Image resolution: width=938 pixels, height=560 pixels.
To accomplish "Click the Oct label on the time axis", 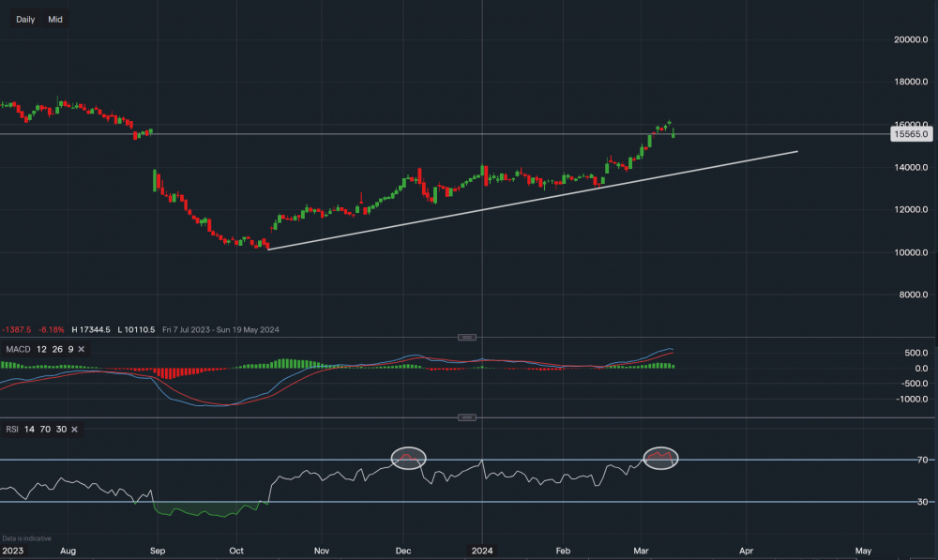I will coord(236,551).
